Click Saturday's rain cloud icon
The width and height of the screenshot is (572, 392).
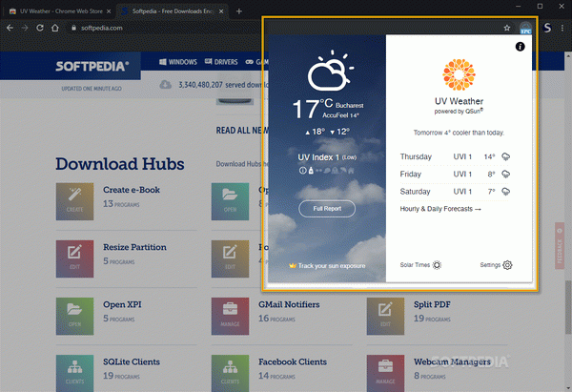[505, 192]
